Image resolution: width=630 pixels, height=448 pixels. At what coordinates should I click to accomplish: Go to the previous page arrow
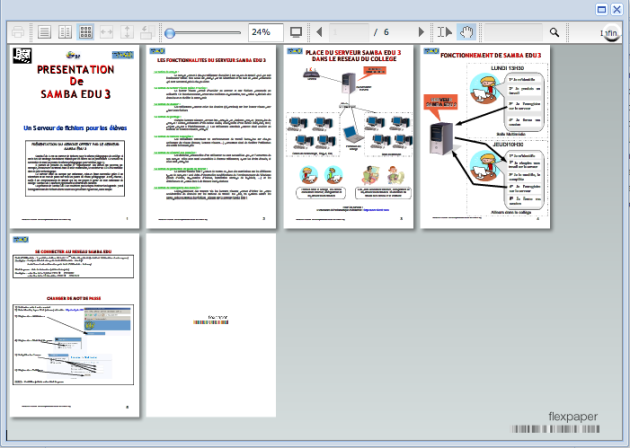coord(319,32)
